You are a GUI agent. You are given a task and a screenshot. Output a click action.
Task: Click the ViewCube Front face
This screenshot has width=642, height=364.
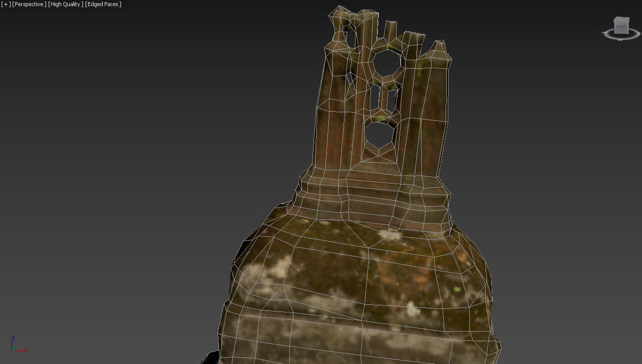(621, 27)
